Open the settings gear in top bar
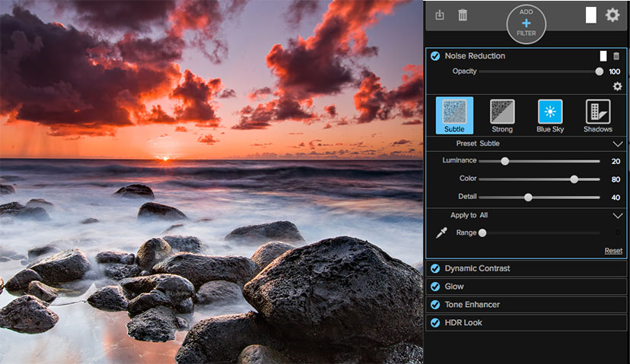The height and width of the screenshot is (364, 630). point(612,14)
